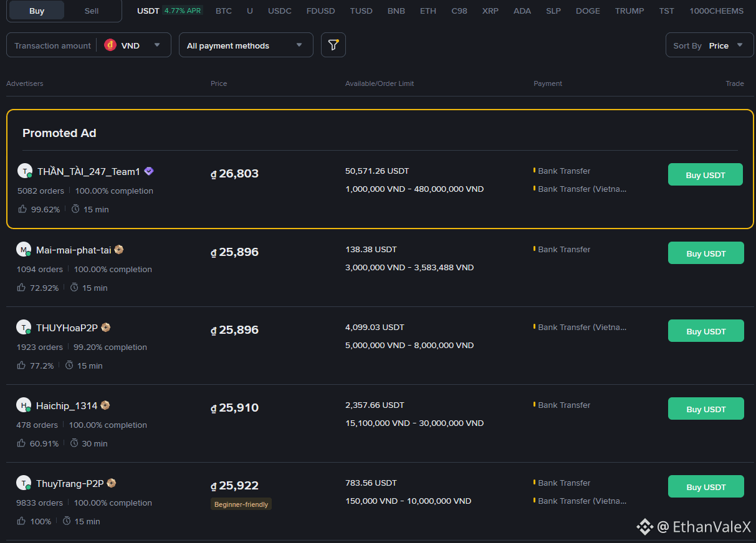Open the filter funnel icon button
Image resolution: width=756 pixels, height=543 pixels.
333,45
